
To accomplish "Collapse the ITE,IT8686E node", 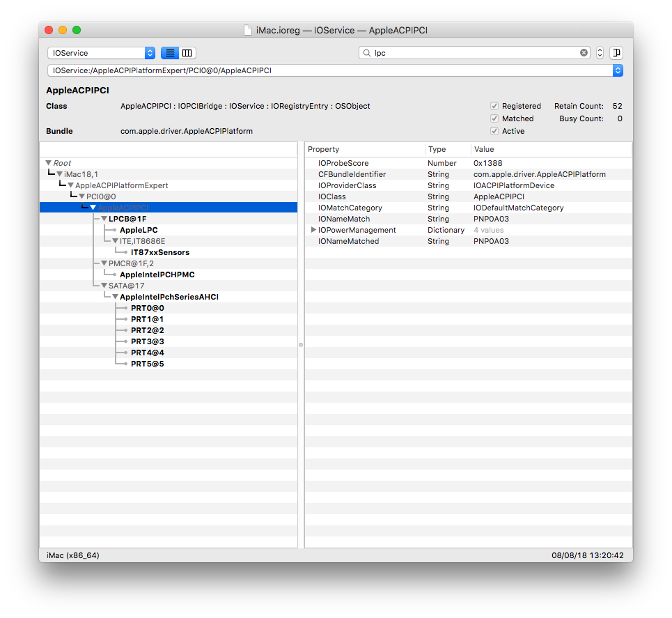I will coord(116,241).
